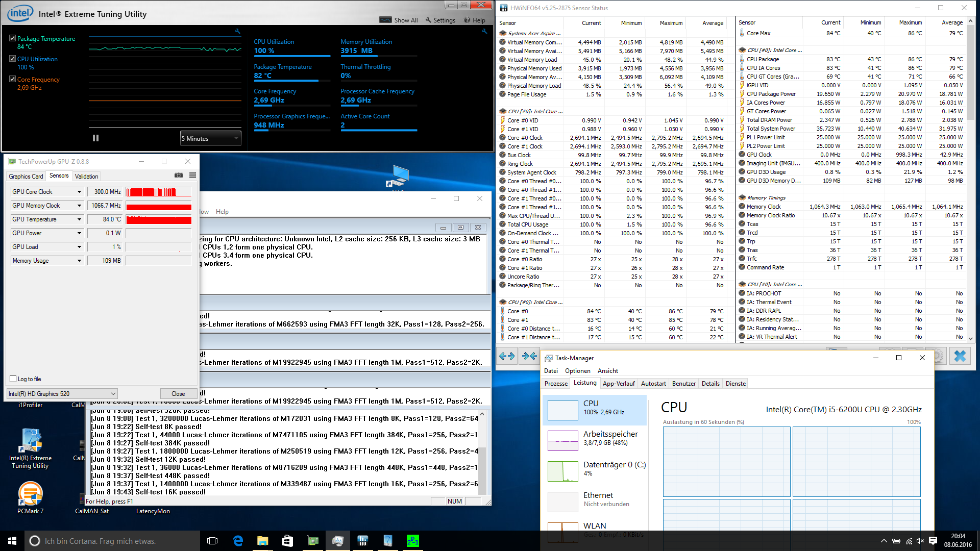Screen dimensions: 980x551
Task: Click the HWiNFO blue X close-sensors button
Action: click(960, 356)
